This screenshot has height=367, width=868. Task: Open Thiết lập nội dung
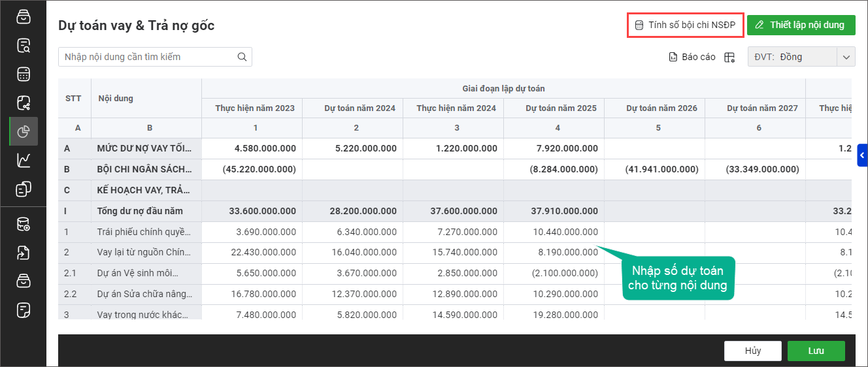[x=801, y=25]
